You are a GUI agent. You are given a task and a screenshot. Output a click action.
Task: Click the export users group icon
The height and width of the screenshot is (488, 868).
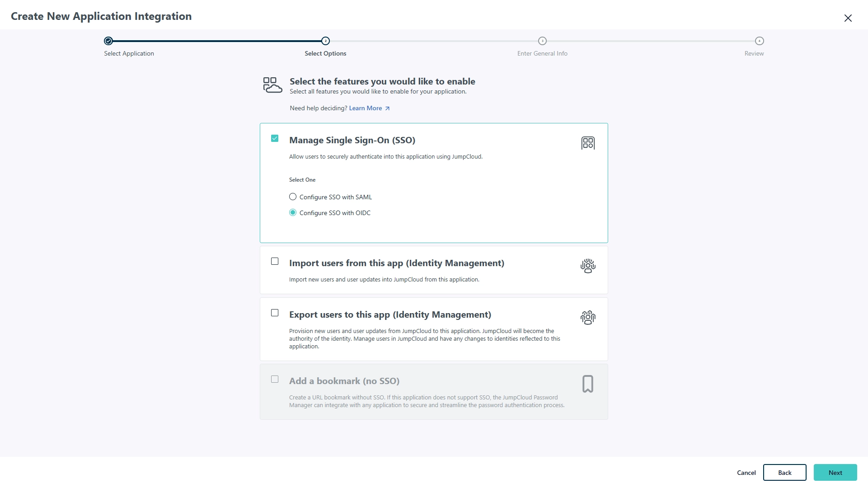pos(587,317)
